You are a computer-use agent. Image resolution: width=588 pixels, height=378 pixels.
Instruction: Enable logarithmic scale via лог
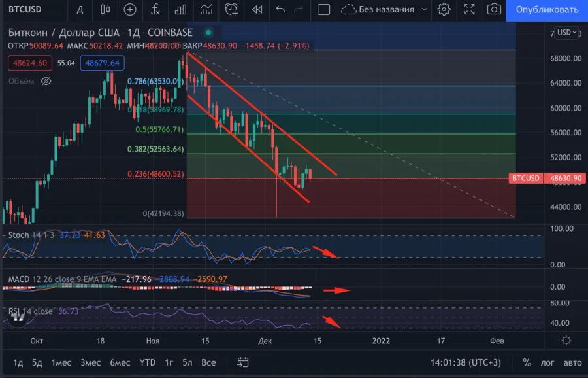[547, 362]
